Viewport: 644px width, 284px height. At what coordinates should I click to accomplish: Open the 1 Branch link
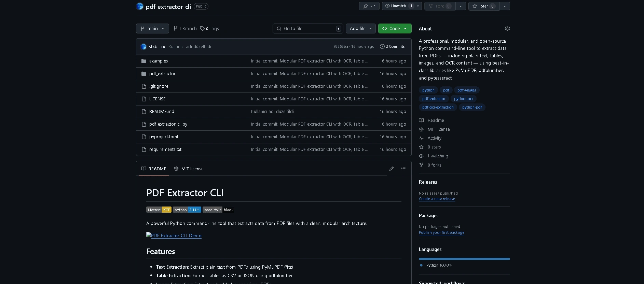pos(185,29)
